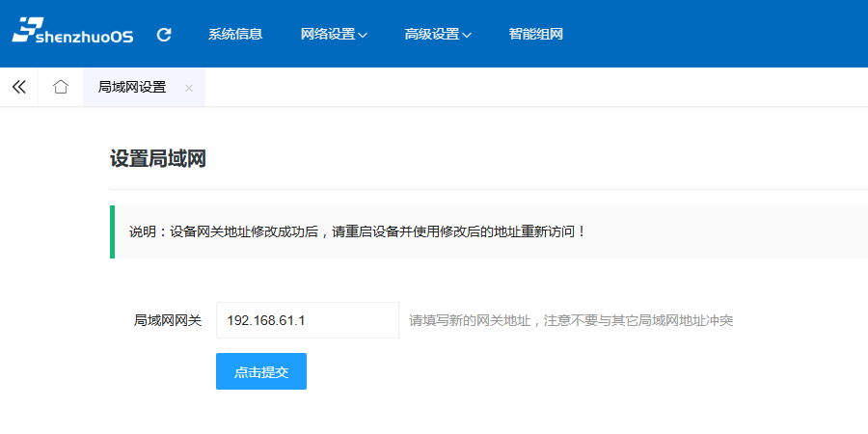Switch to the 局域网设置 tab
The height and width of the screenshot is (434, 868).
(132, 87)
